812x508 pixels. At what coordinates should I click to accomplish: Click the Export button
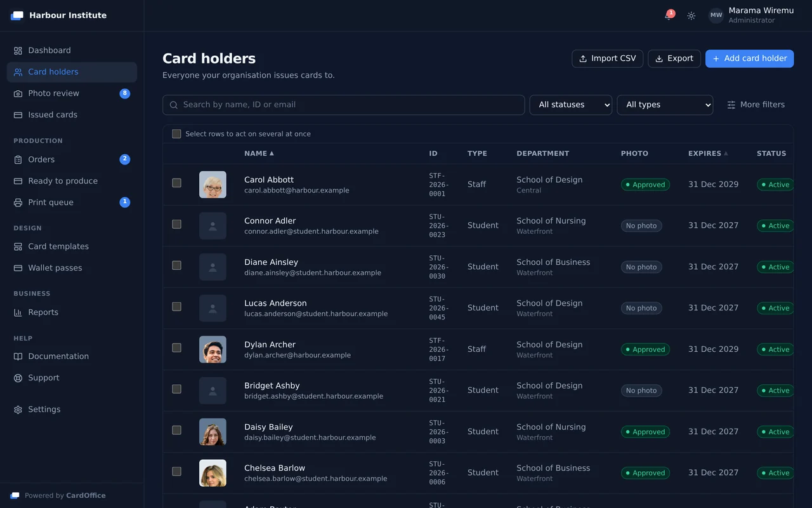674,58
